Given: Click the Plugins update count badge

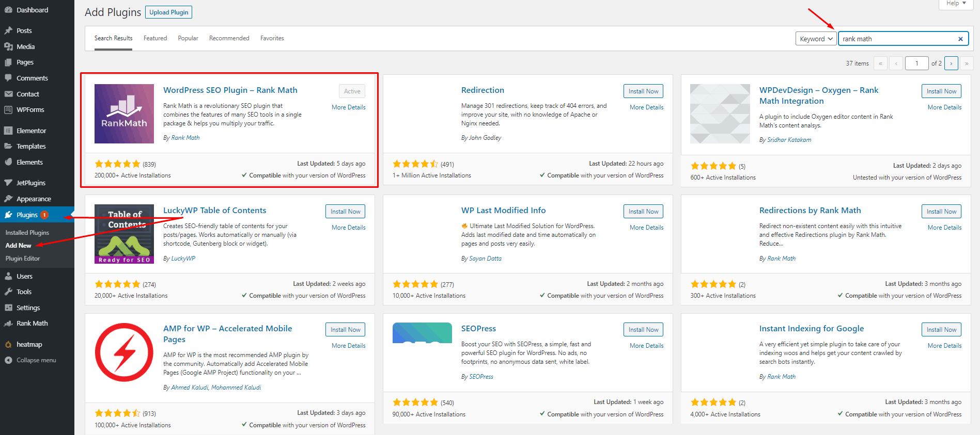Looking at the screenshot, I should click(44, 215).
